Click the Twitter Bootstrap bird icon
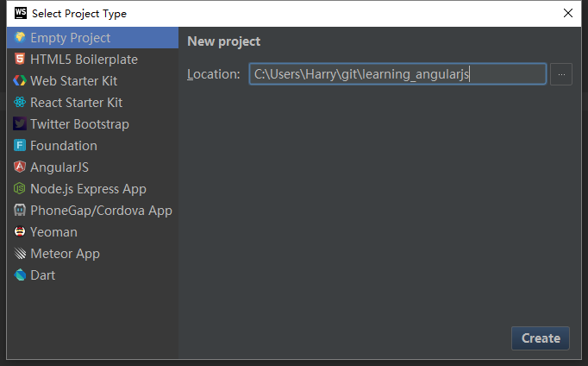 [x=20, y=124]
